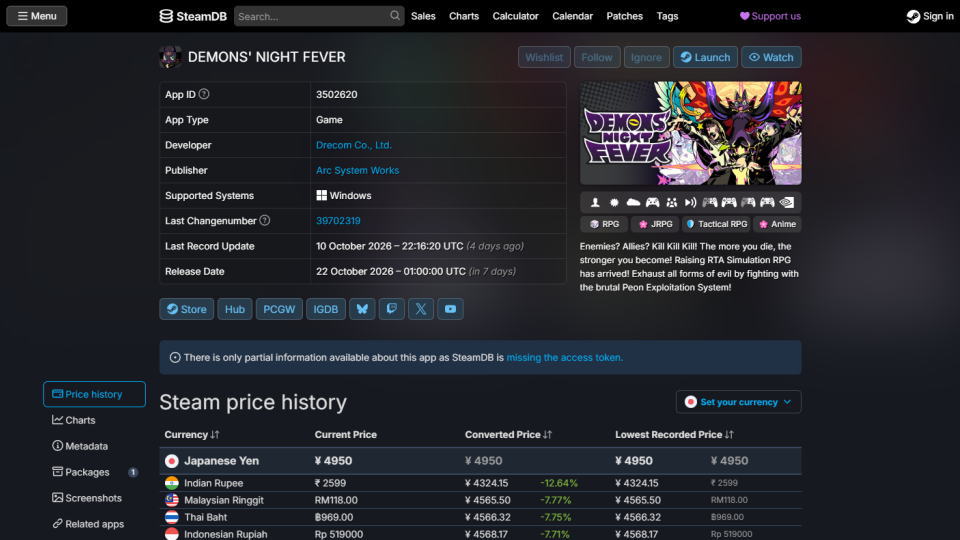This screenshot has height=540, width=960.
Task: Open the Patches page
Action: click(624, 16)
